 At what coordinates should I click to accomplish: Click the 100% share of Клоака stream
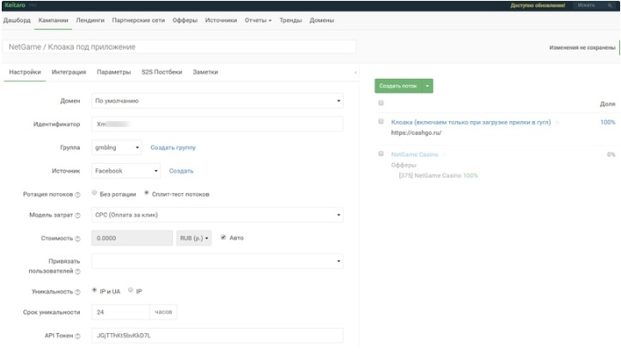(x=607, y=122)
